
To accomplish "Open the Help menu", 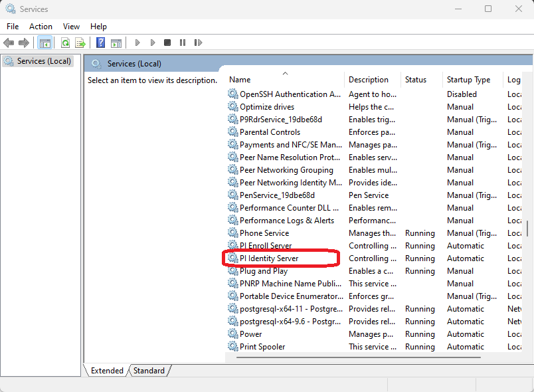I will pos(98,27).
